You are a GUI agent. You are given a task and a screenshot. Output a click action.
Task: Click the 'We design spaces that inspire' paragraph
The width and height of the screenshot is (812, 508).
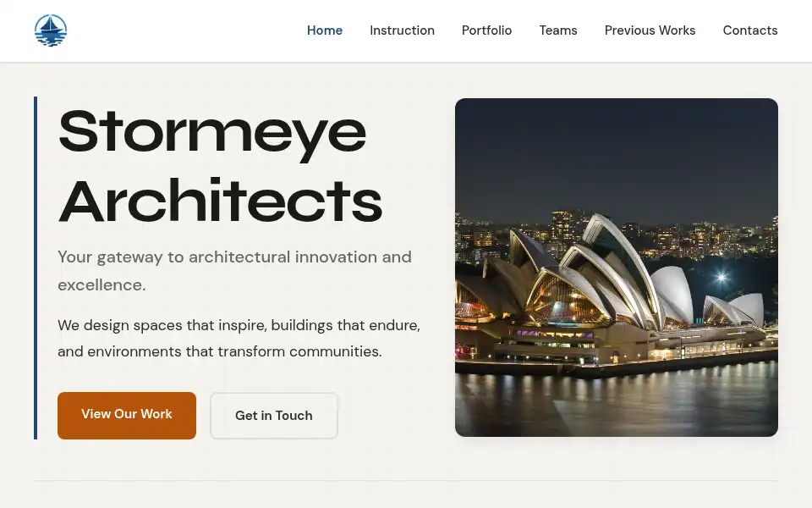pos(239,338)
